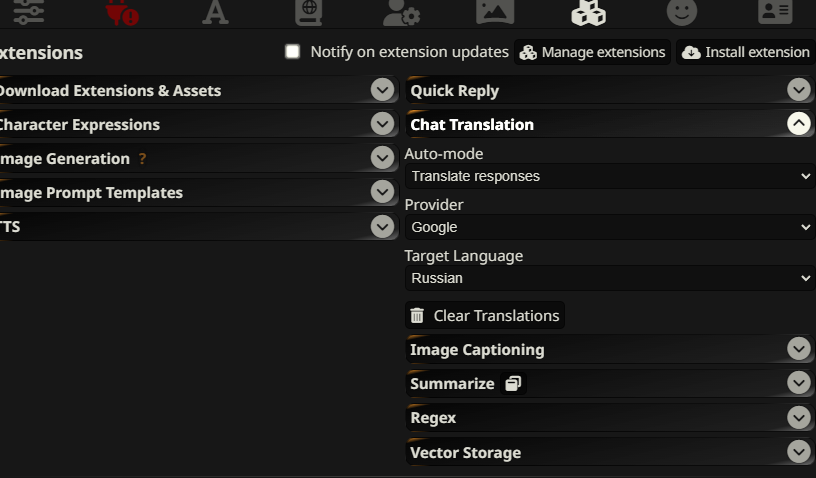The height and width of the screenshot is (478, 816).
Task: Open the API connections plug icon
Action: tap(122, 12)
